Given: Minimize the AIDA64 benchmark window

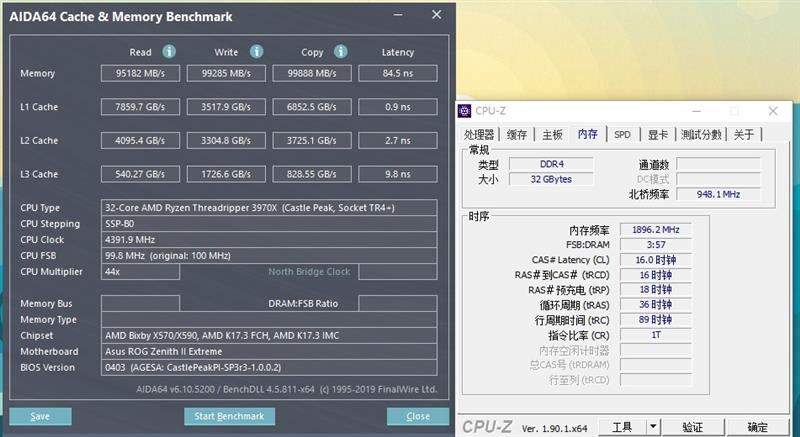Looking at the screenshot, I should pyautogui.click(x=398, y=15).
